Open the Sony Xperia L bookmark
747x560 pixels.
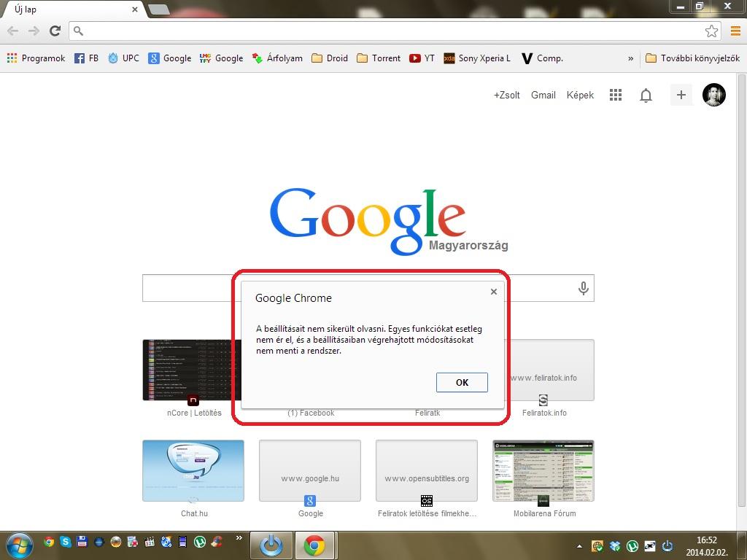tap(477, 58)
